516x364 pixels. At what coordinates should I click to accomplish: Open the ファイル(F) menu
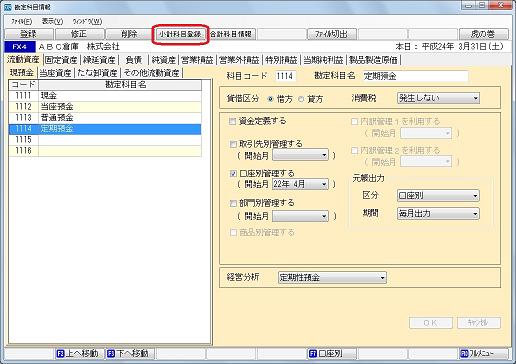22,22
